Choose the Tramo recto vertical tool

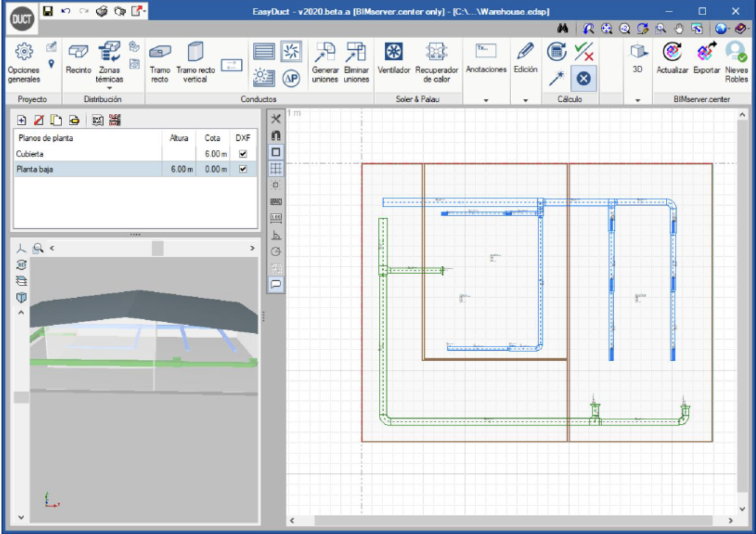(195, 62)
